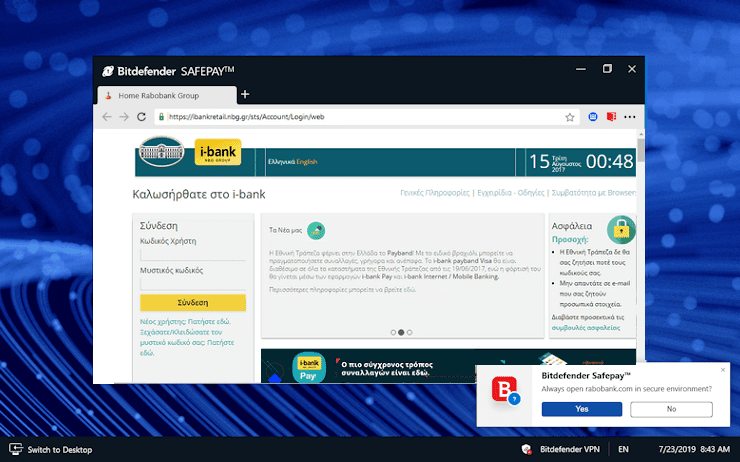Viewport: 740px width, 462px height.
Task: Click the green padlock security icon
Action: pos(621,230)
